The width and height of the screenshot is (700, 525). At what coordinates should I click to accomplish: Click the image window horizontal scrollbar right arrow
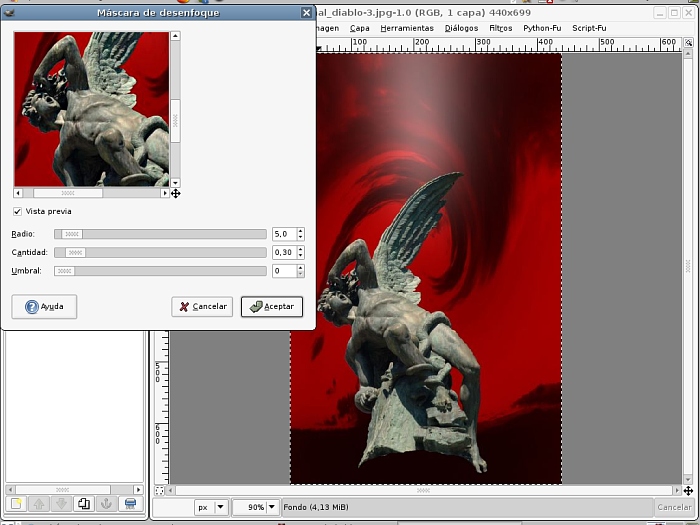click(677, 490)
